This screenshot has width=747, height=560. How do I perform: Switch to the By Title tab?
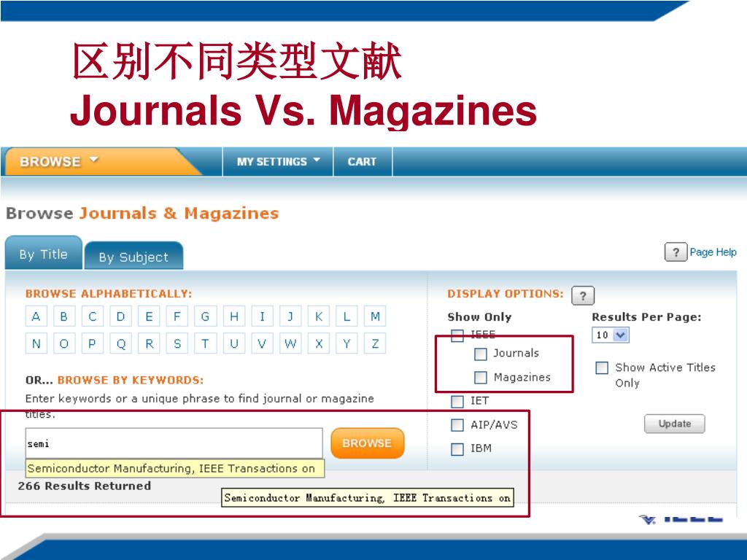43,254
